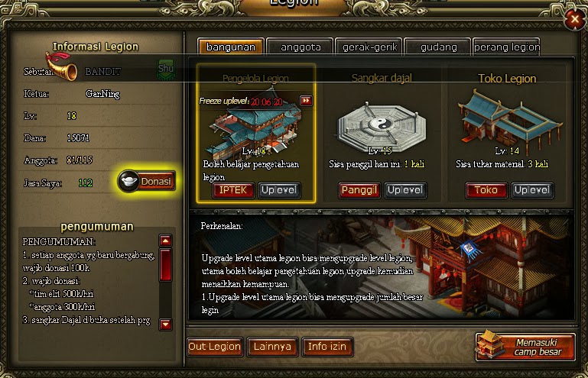
Task: Switch to the perang legion tab
Action: [x=507, y=47]
